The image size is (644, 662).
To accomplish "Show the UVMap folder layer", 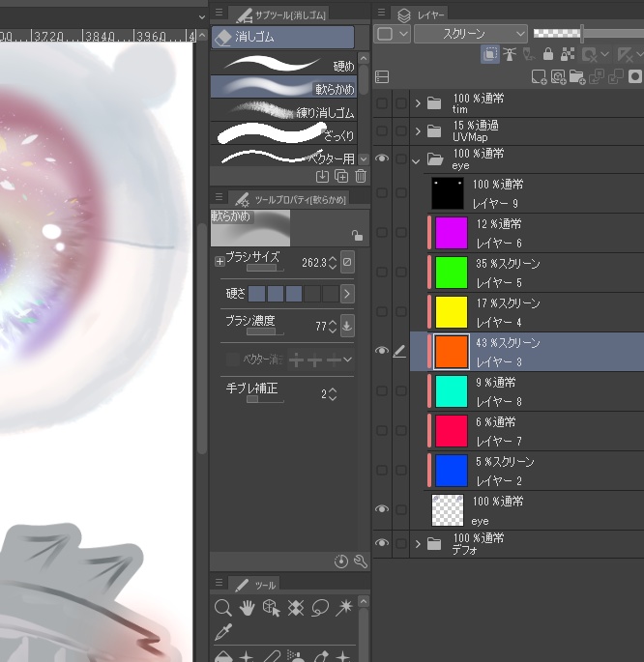I will [382, 130].
